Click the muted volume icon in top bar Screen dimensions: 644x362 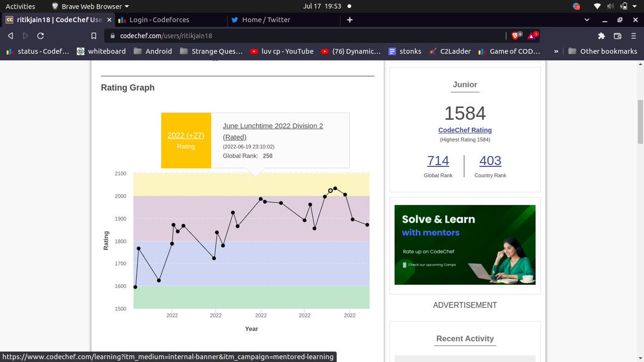(x=611, y=6)
